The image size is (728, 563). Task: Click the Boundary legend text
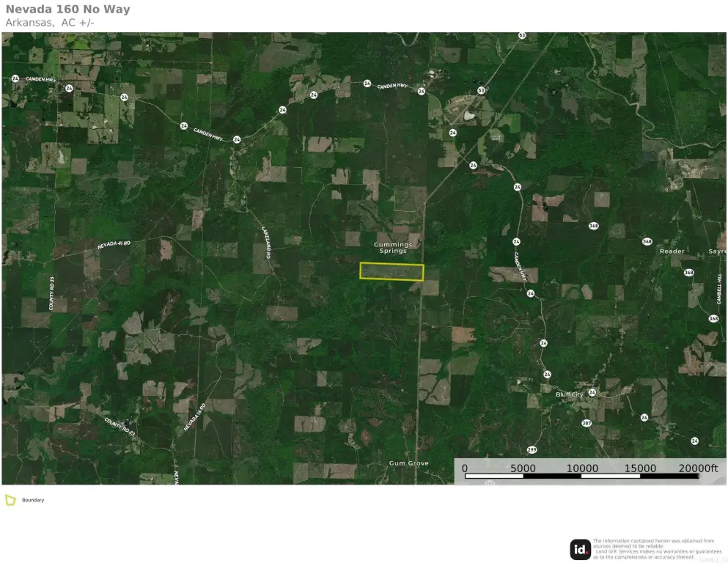[33, 500]
